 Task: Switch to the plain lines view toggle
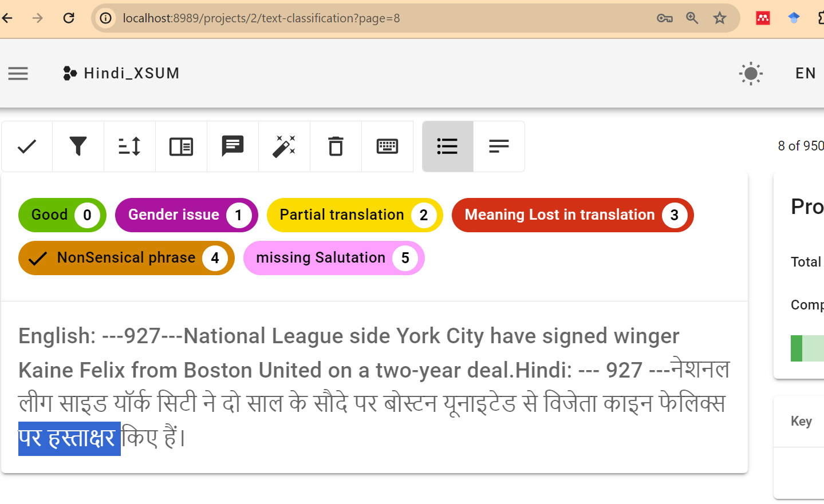[499, 146]
